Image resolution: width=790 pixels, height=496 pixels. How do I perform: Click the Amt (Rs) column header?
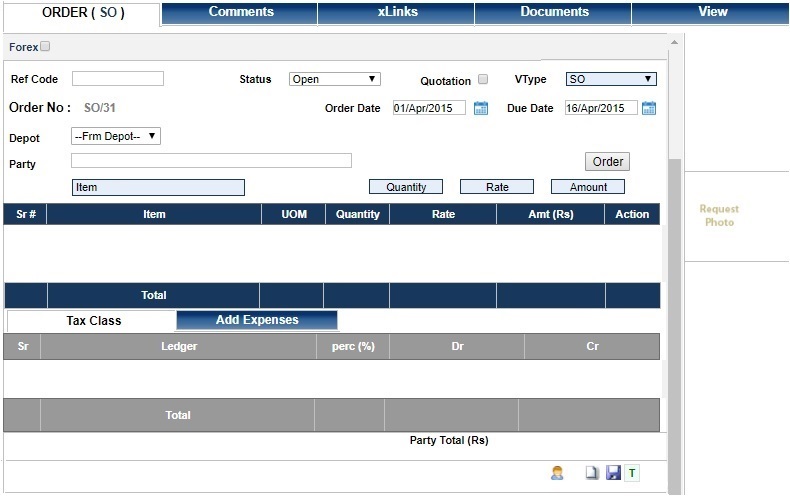(x=551, y=214)
